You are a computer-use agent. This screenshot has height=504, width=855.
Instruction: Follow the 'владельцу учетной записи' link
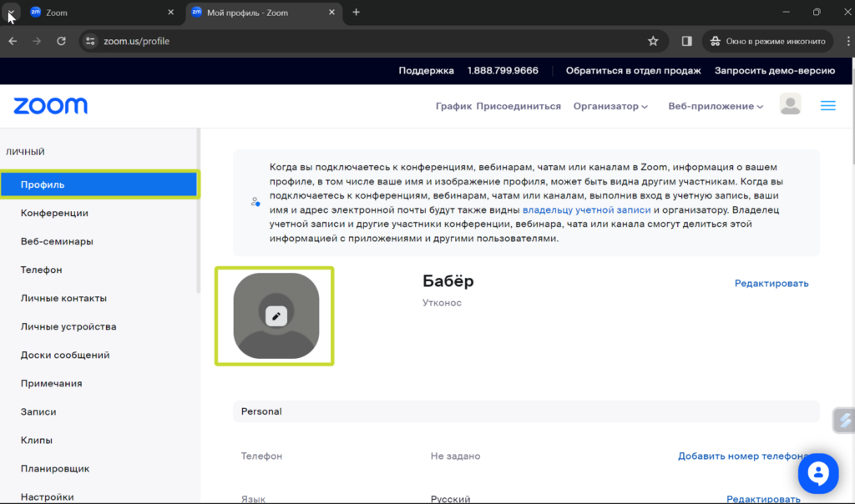(586, 209)
